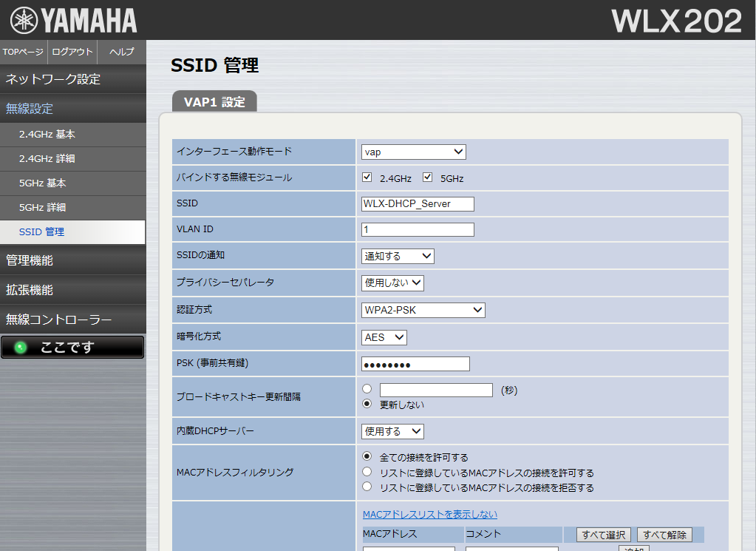756x551 pixels.
Task: Open the プライバシーセパレータ dropdown
Action: pyautogui.click(x=392, y=282)
